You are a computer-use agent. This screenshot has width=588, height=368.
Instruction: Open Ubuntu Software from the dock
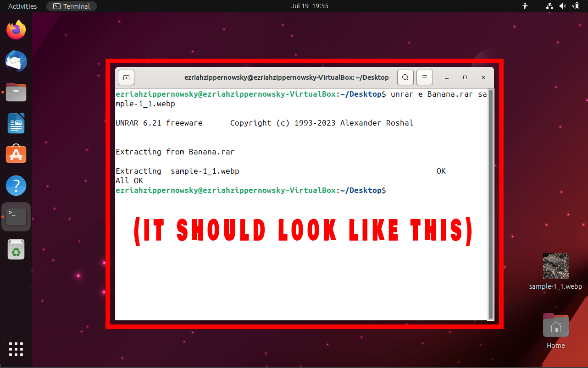[16, 154]
